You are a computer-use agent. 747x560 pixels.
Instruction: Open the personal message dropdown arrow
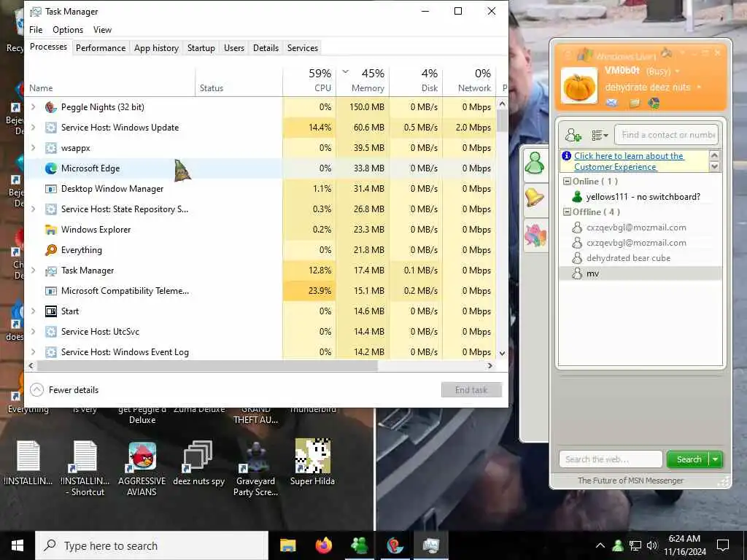click(x=700, y=87)
